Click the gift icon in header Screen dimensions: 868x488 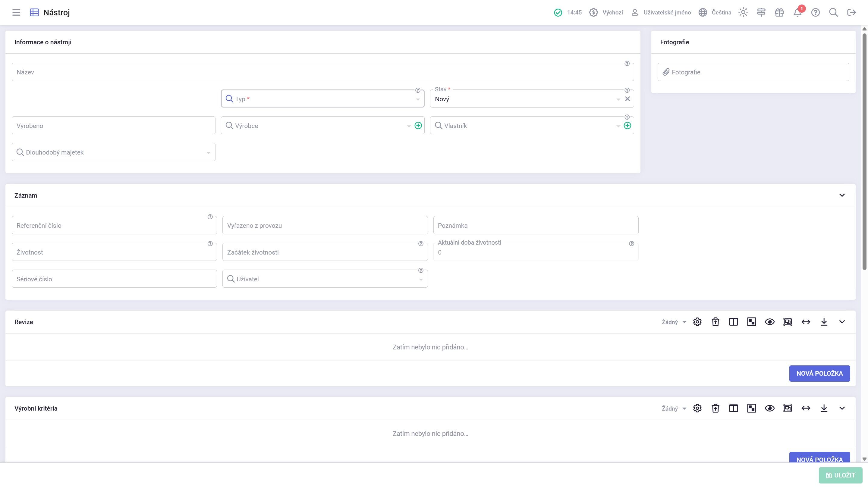click(x=779, y=12)
